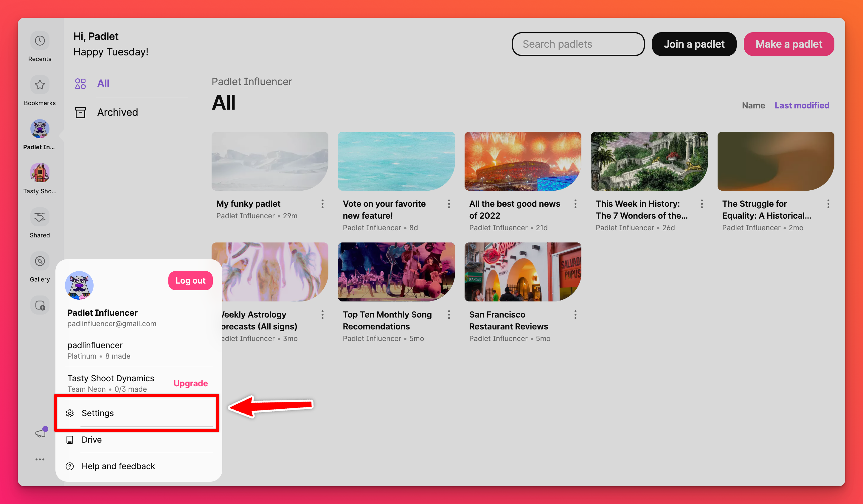Open options for Vote on your favorite padlet
863x504 pixels.
449,204
